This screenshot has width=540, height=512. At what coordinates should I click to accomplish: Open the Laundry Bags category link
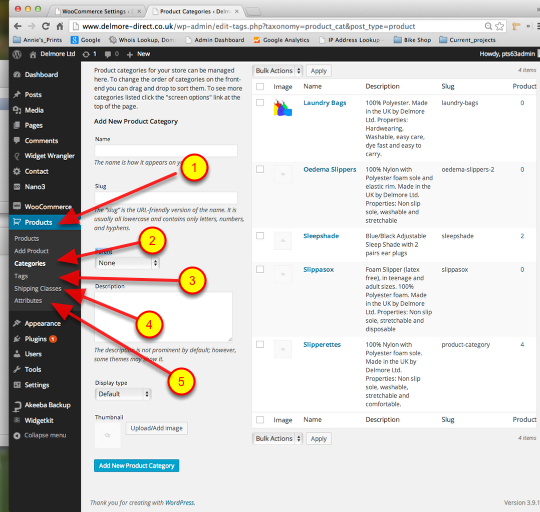pyautogui.click(x=324, y=103)
